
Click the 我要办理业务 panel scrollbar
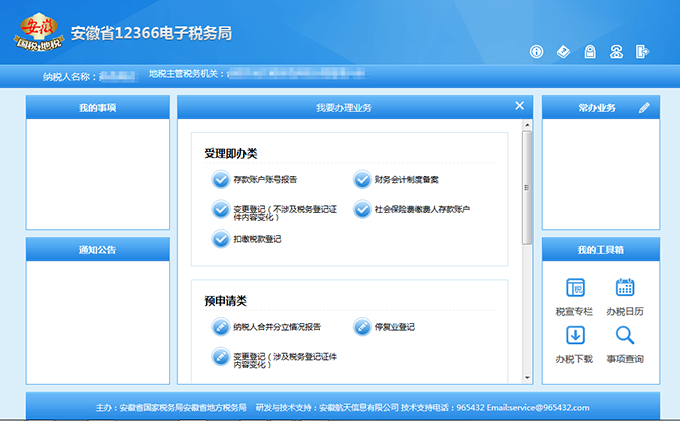pos(527,188)
